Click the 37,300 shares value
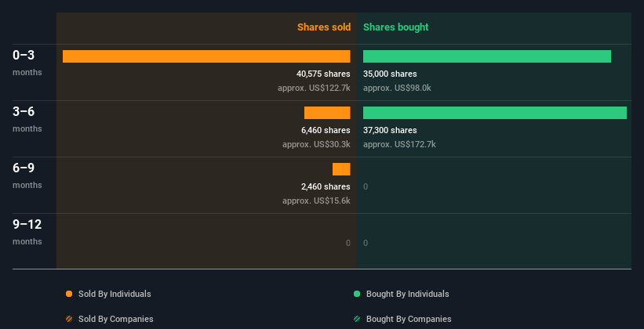Image resolution: width=644 pixels, height=329 pixels. click(390, 131)
